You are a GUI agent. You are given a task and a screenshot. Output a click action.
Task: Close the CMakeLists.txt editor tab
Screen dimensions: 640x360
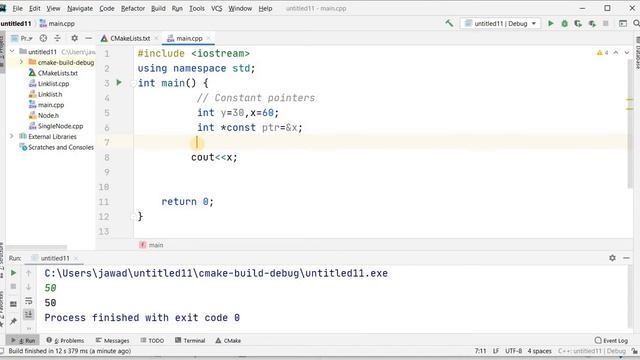click(156, 38)
